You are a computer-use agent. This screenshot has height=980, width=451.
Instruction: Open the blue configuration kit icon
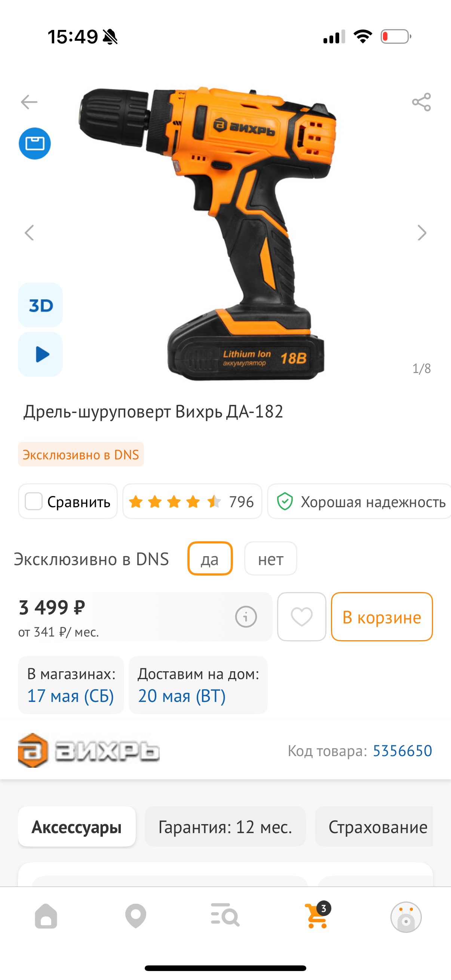pyautogui.click(x=35, y=144)
